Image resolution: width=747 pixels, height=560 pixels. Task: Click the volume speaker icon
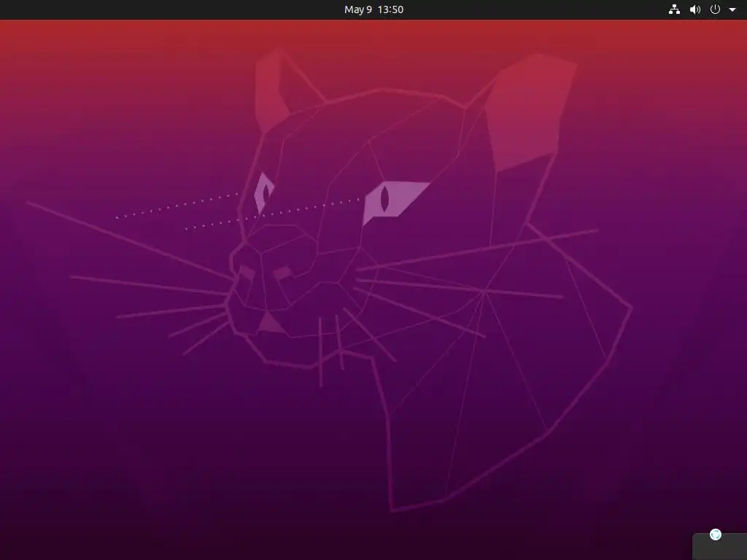pos(695,9)
